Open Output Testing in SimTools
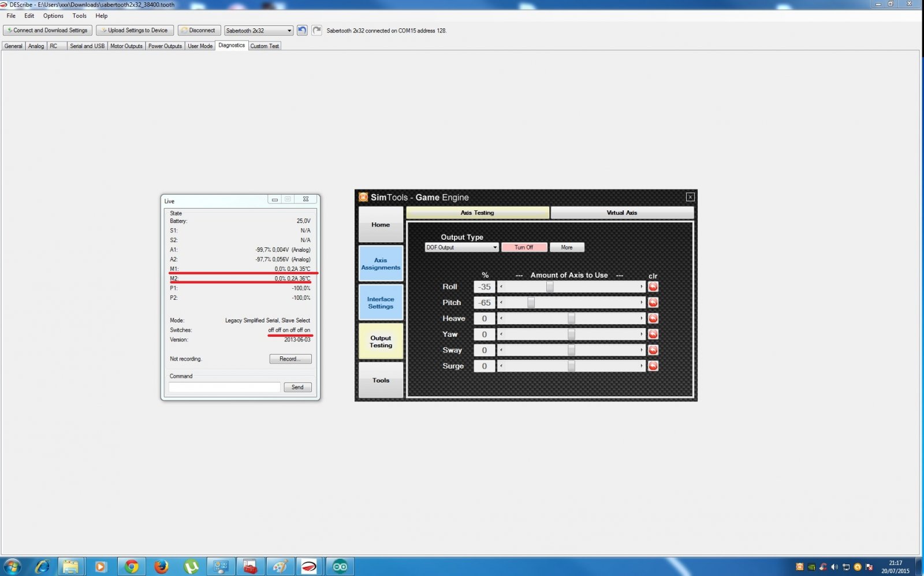Screen dimensions: 924x576 (381, 341)
